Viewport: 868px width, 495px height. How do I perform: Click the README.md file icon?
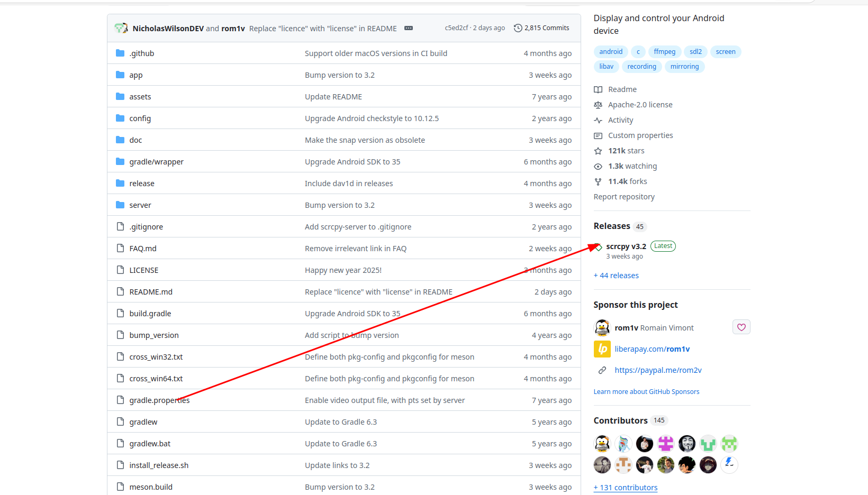pyautogui.click(x=120, y=291)
